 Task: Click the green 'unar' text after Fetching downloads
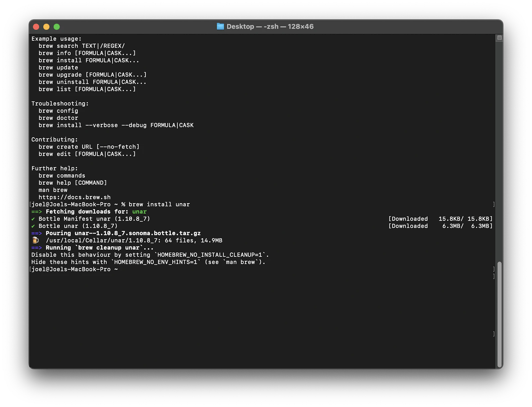click(x=139, y=212)
